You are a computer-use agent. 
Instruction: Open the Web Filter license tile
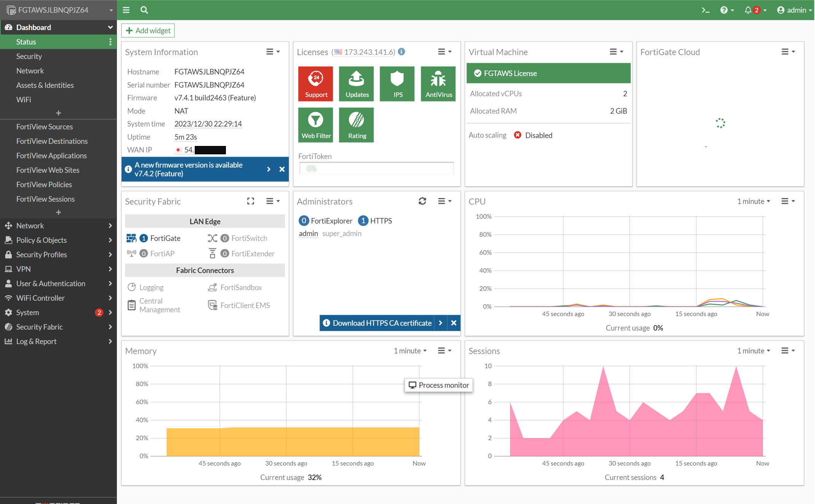click(x=315, y=125)
